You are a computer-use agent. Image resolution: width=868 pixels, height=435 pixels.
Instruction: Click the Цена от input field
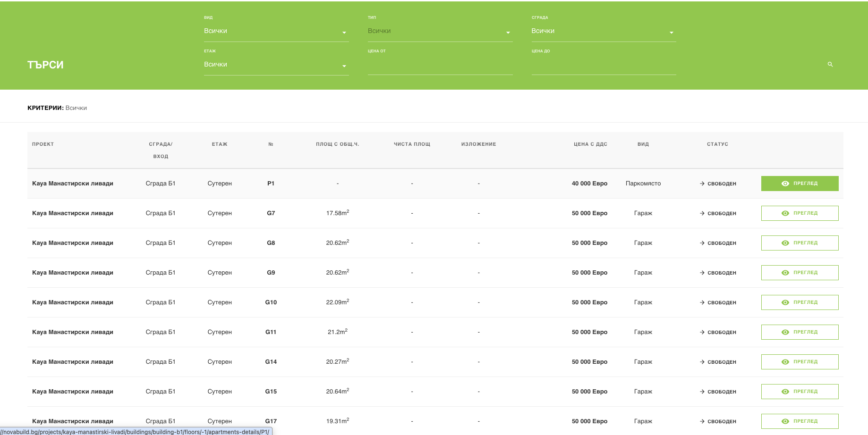pyautogui.click(x=440, y=66)
